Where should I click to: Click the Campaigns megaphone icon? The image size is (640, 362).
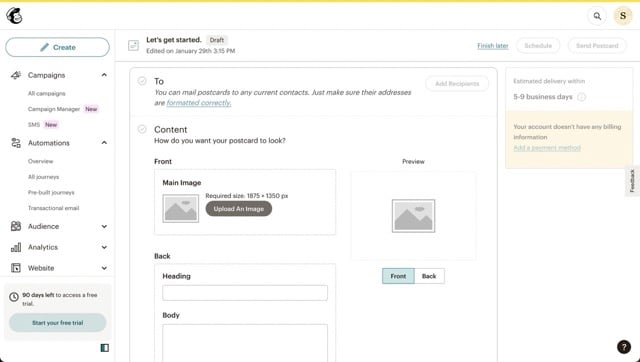point(16,75)
